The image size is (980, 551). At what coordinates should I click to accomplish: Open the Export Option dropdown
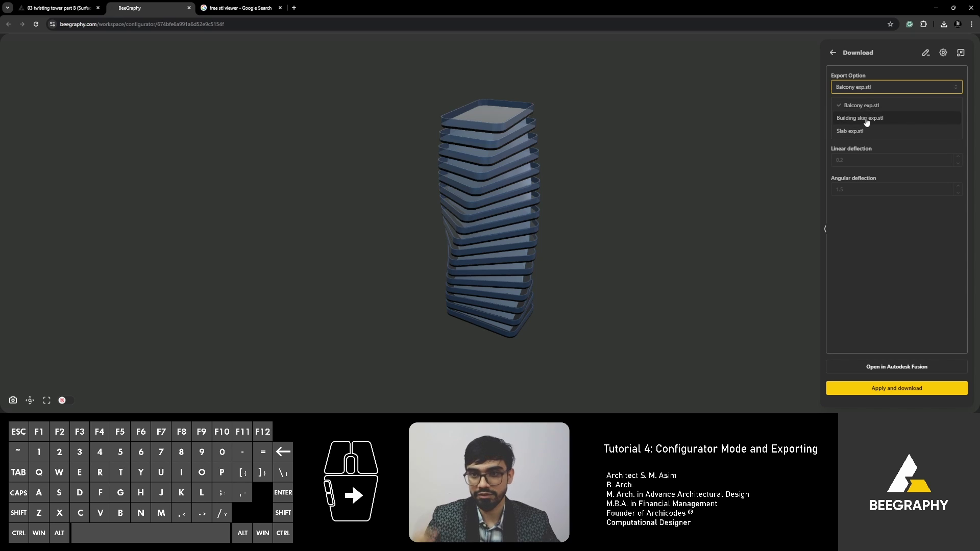pyautogui.click(x=896, y=87)
